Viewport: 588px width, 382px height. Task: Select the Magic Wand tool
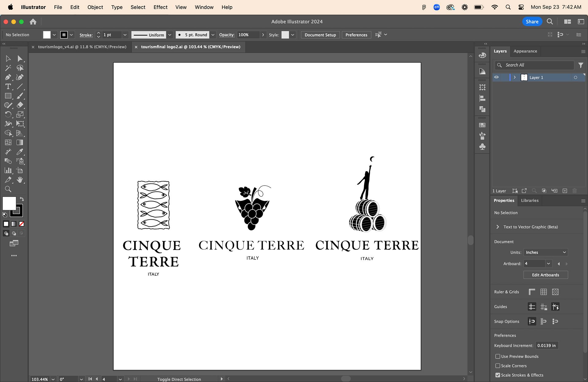[8, 68]
